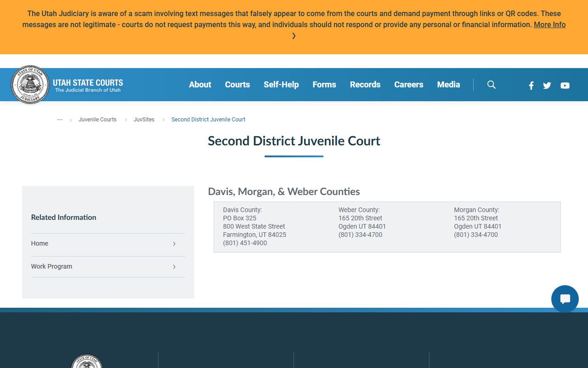588x368 pixels.
Task: Click the Farmington, UT 84025 address line
Action: tap(254, 235)
